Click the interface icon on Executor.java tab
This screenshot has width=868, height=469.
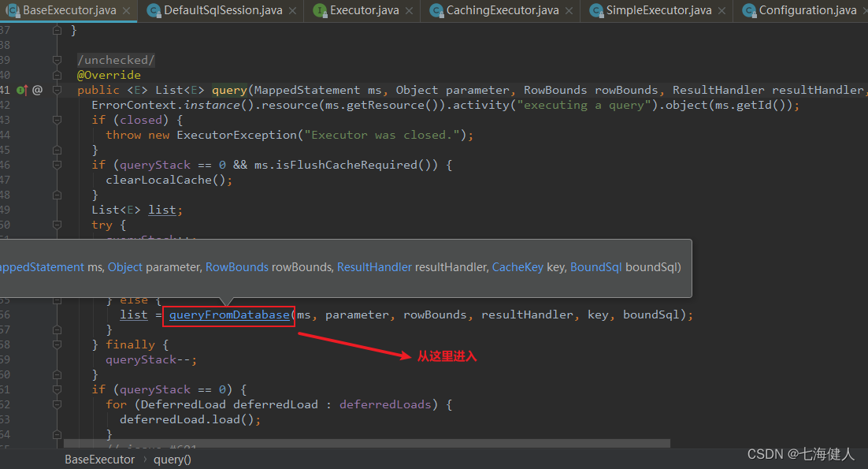[319, 11]
